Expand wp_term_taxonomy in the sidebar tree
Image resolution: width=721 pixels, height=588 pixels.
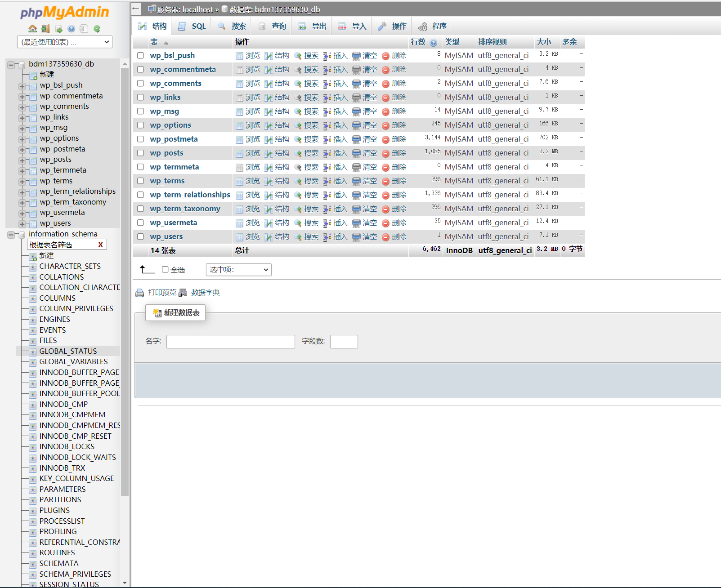coord(22,203)
